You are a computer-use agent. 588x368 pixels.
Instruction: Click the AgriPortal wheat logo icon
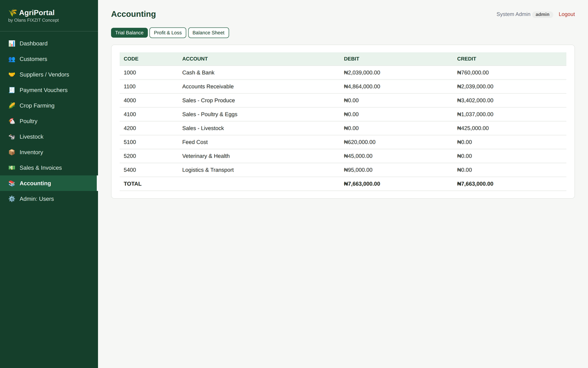(x=12, y=13)
